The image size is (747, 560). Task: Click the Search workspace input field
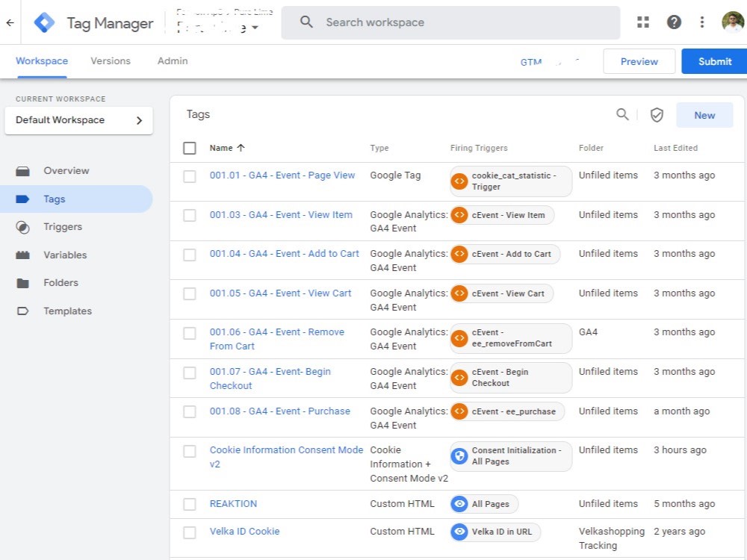click(x=450, y=22)
